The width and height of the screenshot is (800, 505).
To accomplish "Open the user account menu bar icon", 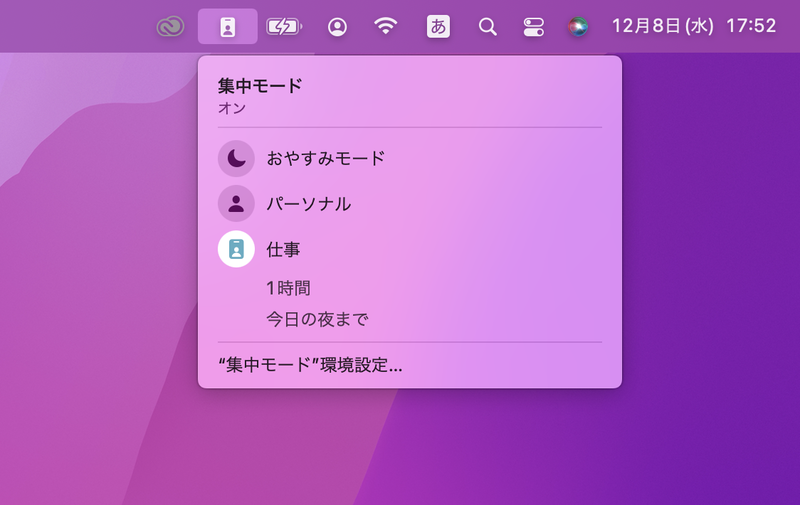I will click(x=337, y=27).
